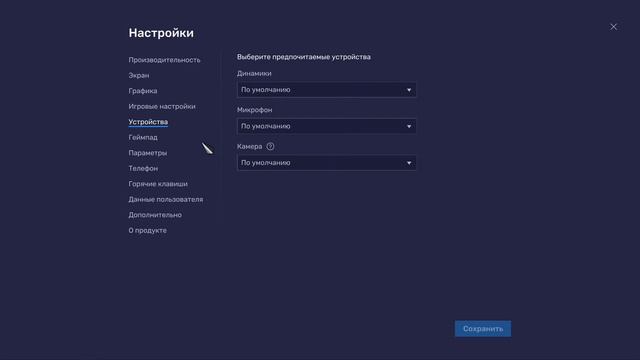Go to the Геймпад section
The image size is (640, 360).
point(143,138)
